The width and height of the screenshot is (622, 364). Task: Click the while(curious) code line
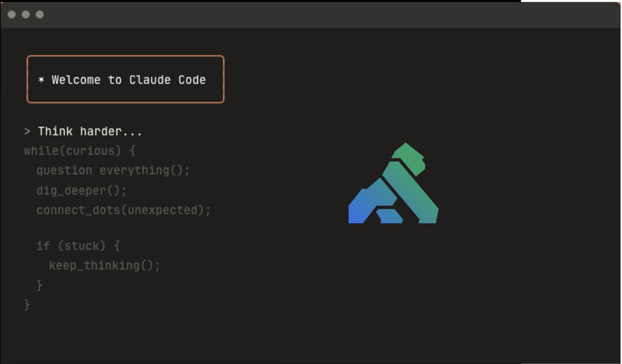tap(79, 151)
